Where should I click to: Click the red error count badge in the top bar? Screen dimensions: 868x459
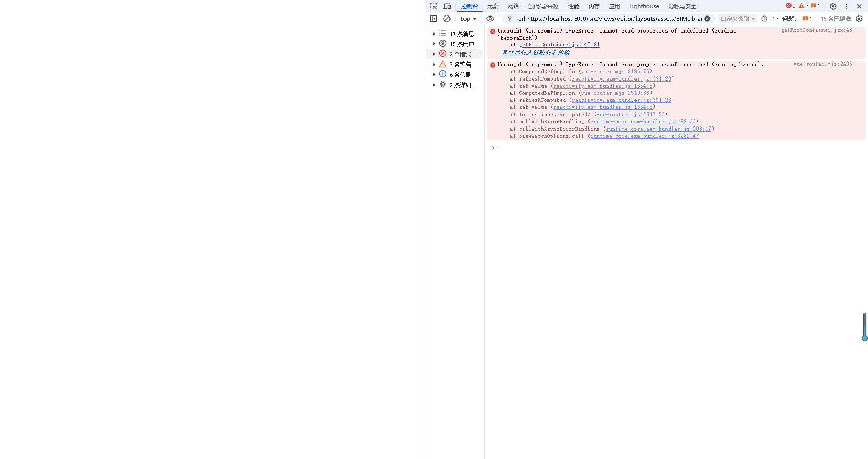coord(791,6)
